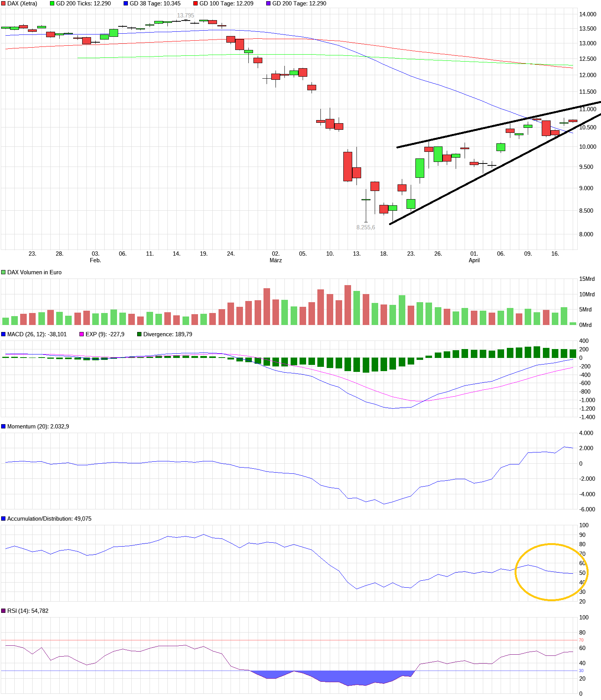Click the DAX Volumen in Euro label
Image resolution: width=601 pixels, height=700 pixels.
tap(34, 272)
